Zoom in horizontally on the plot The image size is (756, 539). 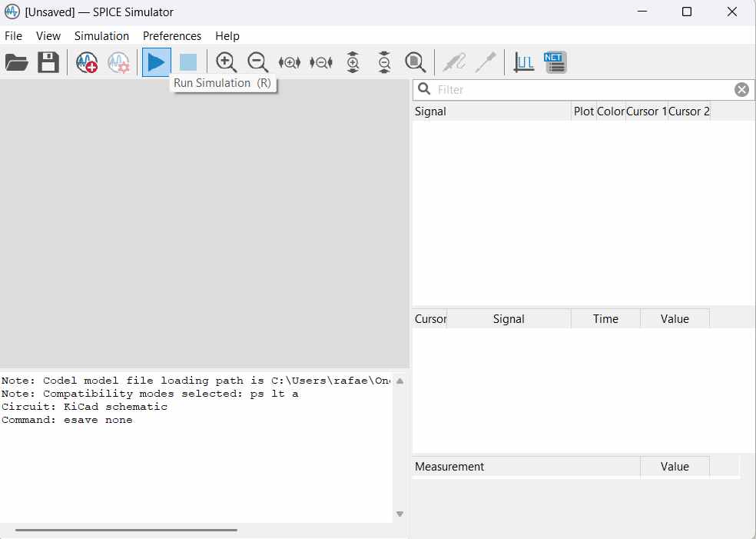tap(290, 63)
